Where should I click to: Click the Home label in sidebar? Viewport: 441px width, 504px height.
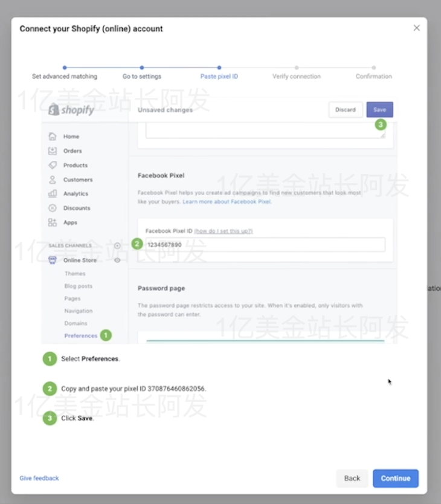tap(71, 137)
